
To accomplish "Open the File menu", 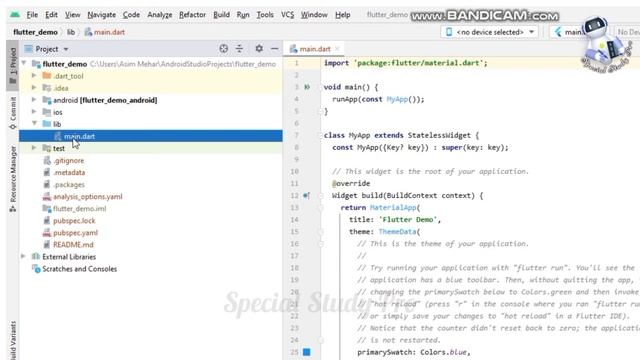I will pyautogui.click(x=32, y=15).
